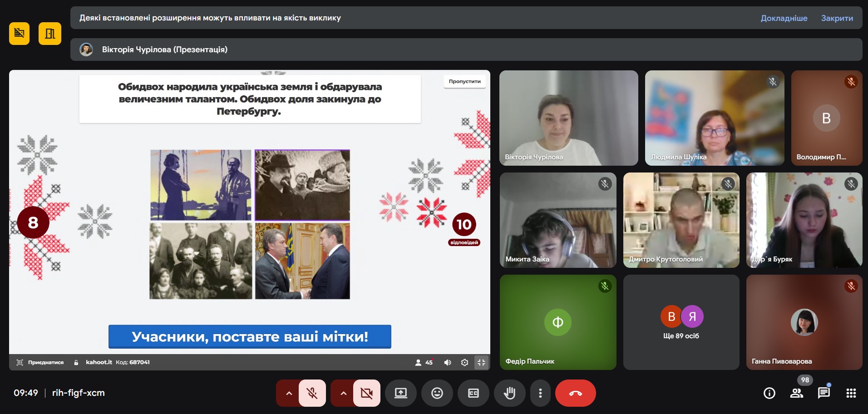Open Kahoot player count showing 45

[424, 362]
